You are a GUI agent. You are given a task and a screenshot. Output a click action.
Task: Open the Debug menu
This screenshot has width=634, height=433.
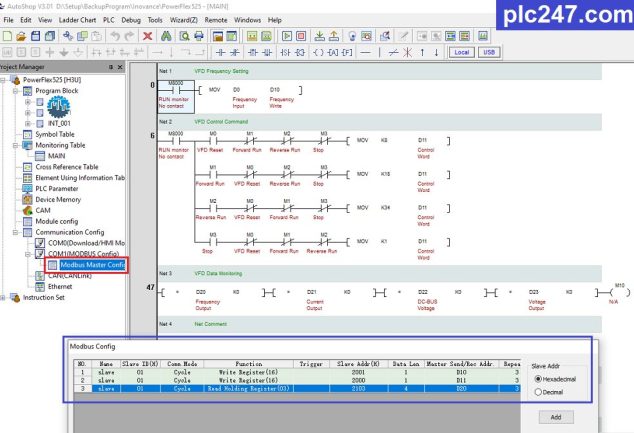pyautogui.click(x=131, y=20)
